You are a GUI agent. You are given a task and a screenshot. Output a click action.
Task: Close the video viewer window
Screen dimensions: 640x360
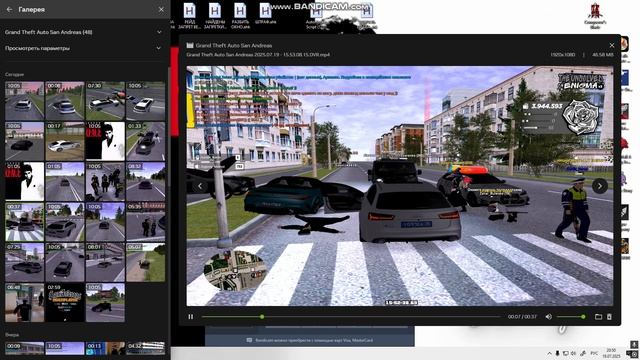coord(611,45)
